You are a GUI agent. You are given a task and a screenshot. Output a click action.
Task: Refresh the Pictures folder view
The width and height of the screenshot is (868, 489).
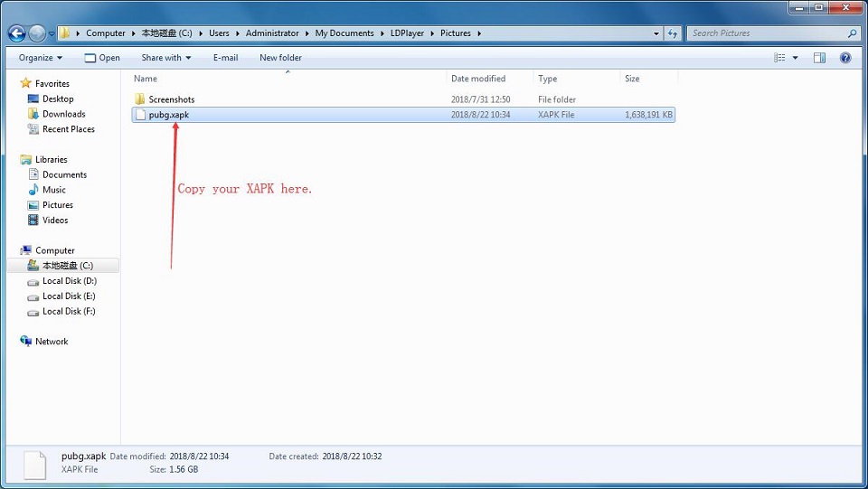click(x=673, y=33)
